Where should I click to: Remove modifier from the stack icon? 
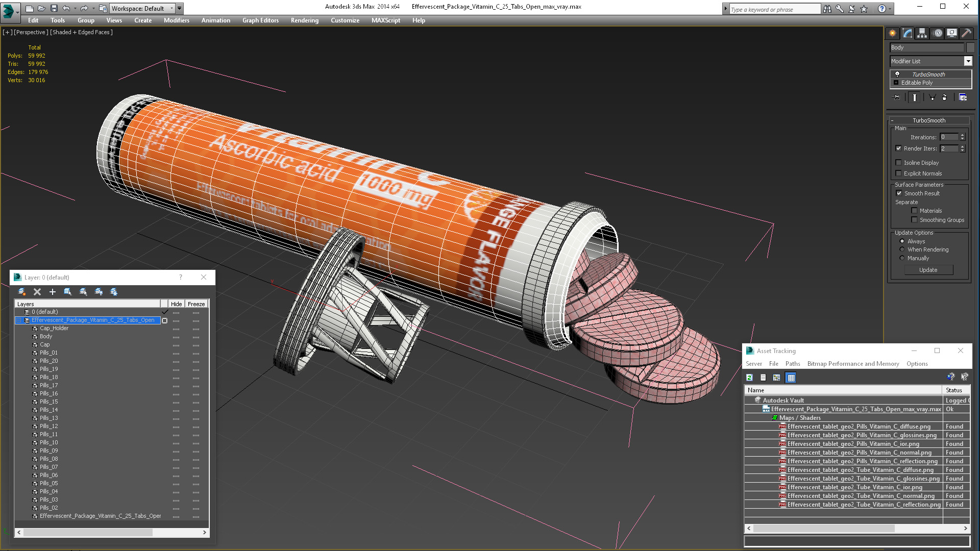coord(944,97)
